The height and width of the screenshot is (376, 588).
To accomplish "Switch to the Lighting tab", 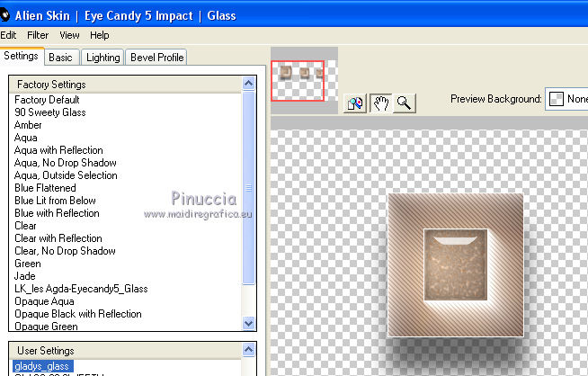I will [102, 58].
